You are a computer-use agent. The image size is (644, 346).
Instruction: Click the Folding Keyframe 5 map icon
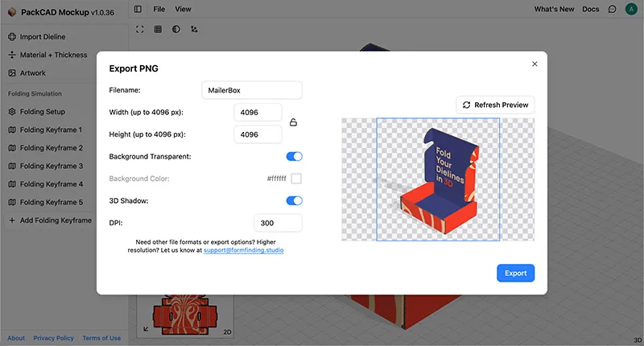(12, 202)
